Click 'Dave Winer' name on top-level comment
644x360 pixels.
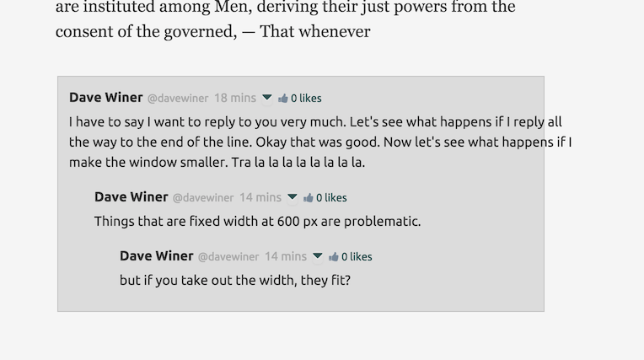(x=106, y=97)
